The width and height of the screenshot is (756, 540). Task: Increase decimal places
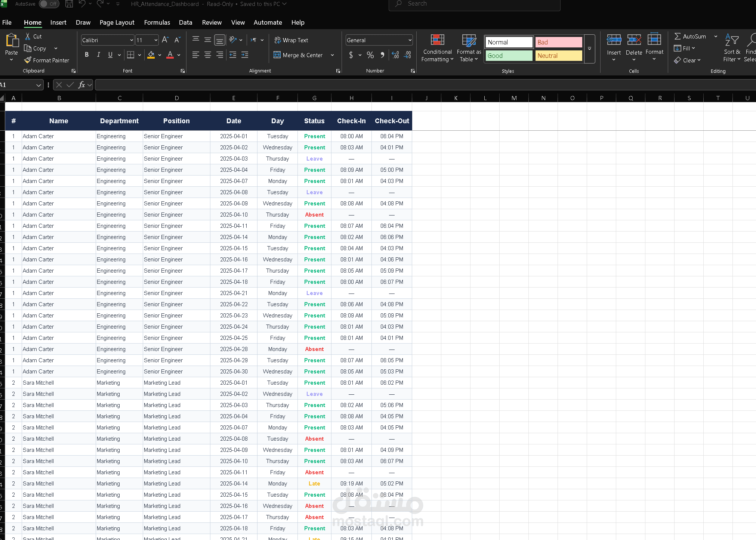point(395,55)
